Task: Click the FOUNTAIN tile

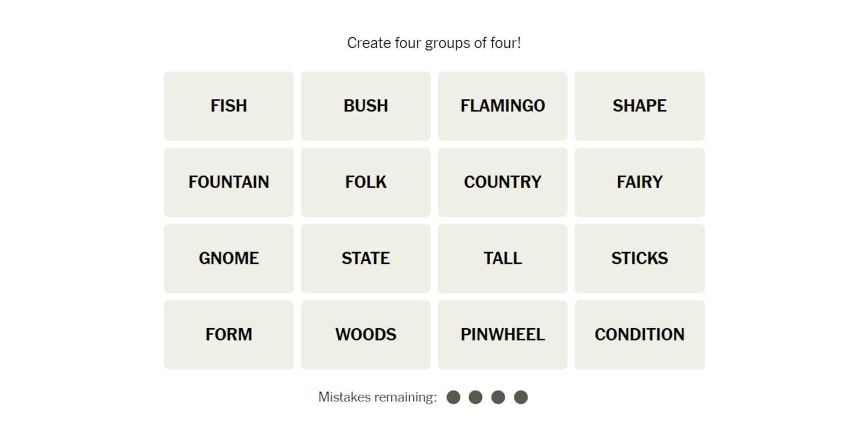Action: click(x=229, y=182)
